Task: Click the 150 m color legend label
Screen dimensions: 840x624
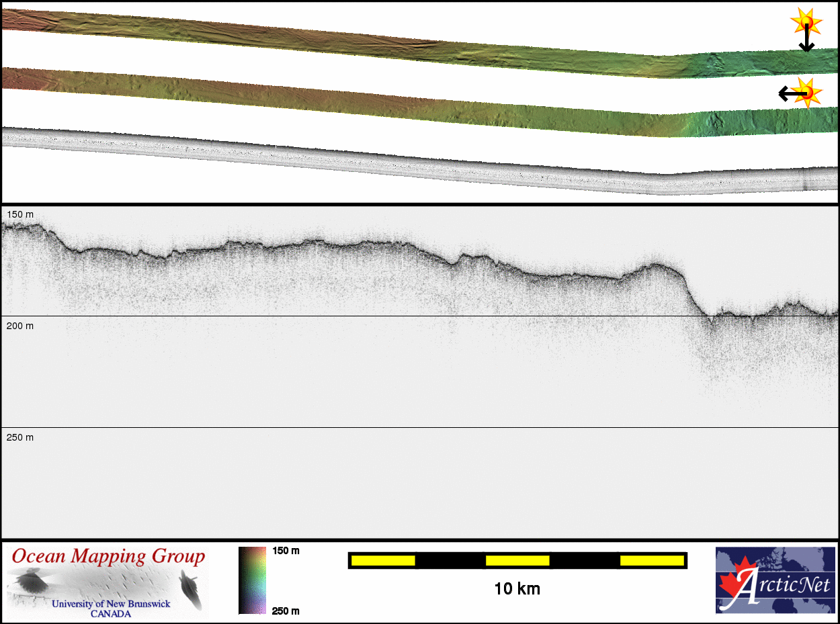Action: [286, 551]
